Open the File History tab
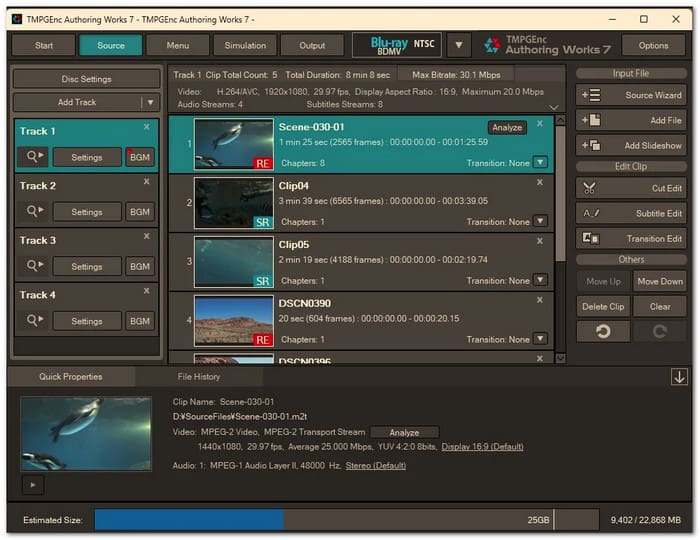The image size is (700, 540). coord(199,377)
